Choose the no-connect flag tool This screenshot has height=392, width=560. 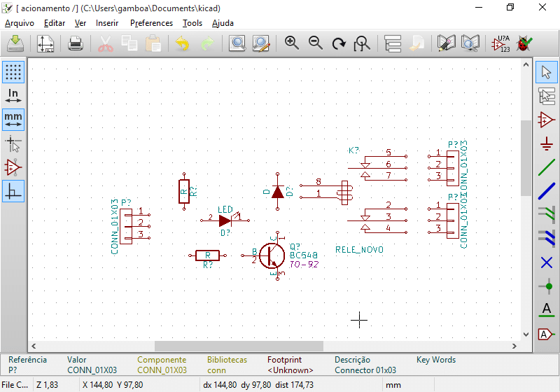[547, 262]
